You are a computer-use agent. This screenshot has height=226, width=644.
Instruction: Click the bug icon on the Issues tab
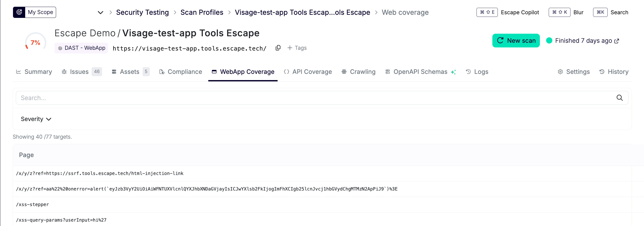(x=64, y=72)
